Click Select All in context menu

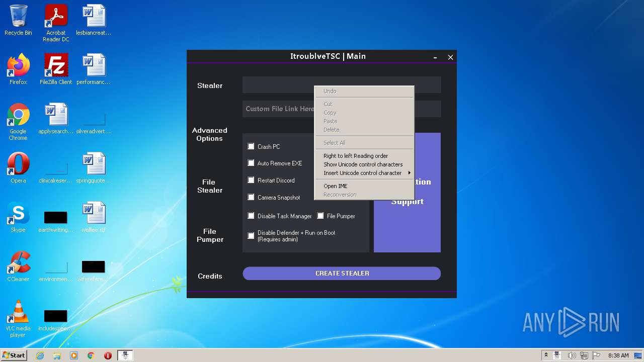point(364,143)
